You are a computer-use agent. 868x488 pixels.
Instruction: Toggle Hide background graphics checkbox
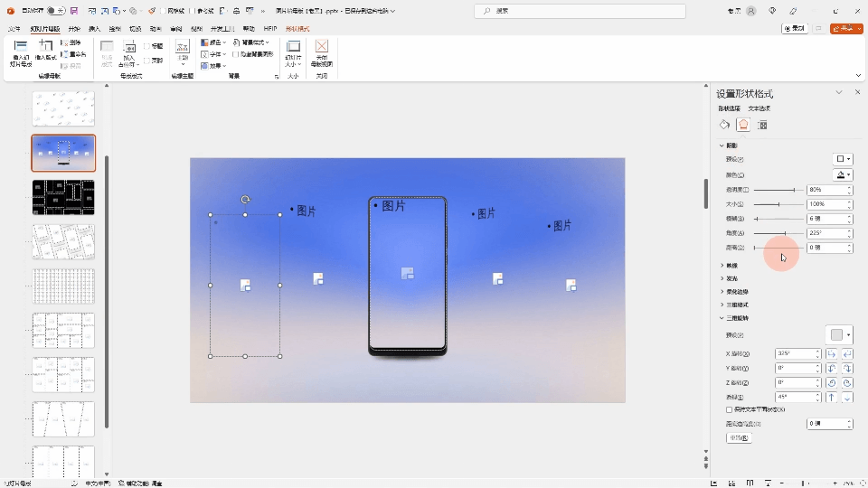(x=235, y=54)
